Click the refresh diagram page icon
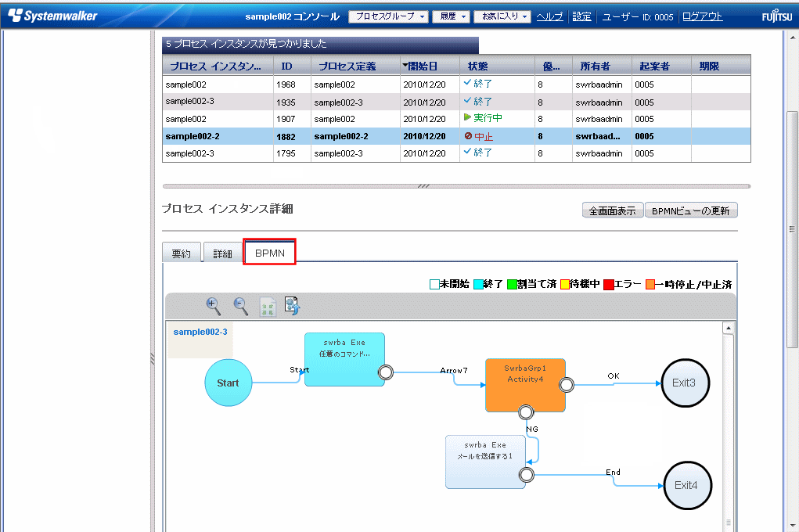 click(x=293, y=306)
